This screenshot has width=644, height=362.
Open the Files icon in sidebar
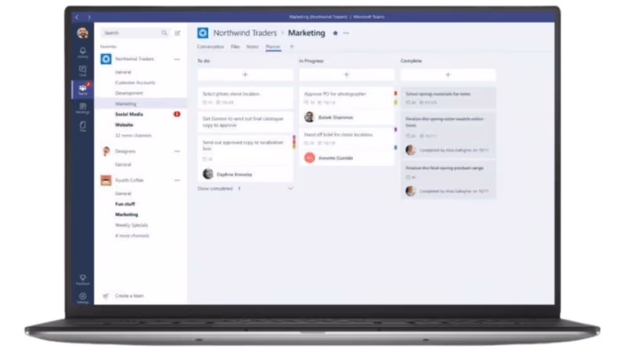click(82, 125)
